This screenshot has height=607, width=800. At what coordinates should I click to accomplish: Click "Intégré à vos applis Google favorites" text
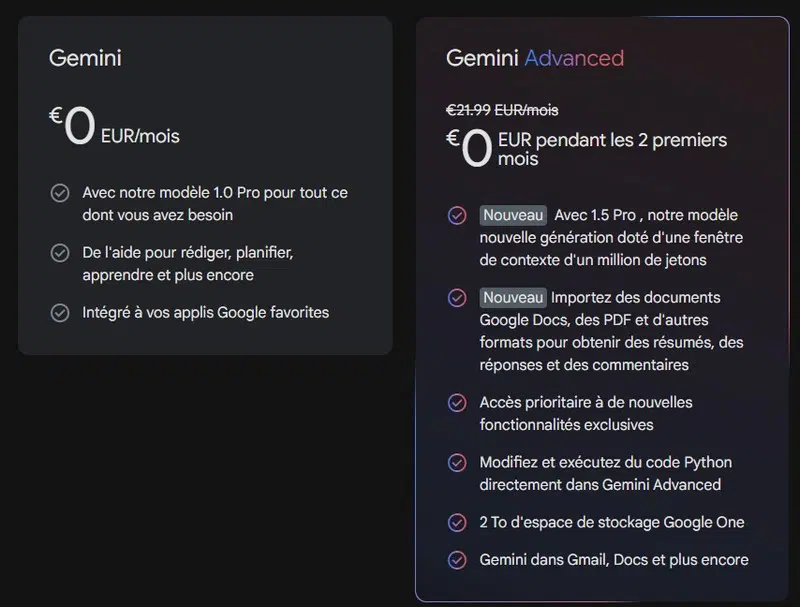(206, 312)
